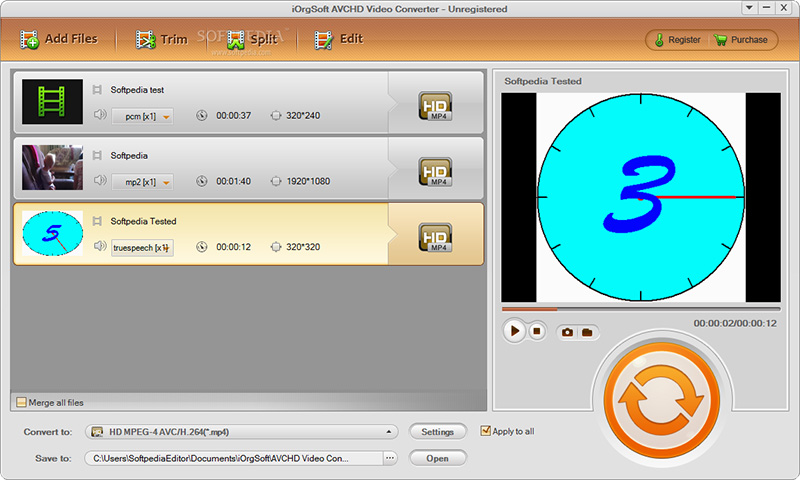Click the Add Files toolbar button
800x480 pixels.
(x=59, y=39)
